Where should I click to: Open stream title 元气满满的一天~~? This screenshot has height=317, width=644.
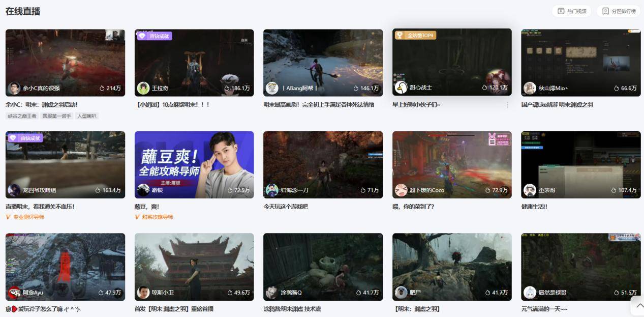click(544, 309)
